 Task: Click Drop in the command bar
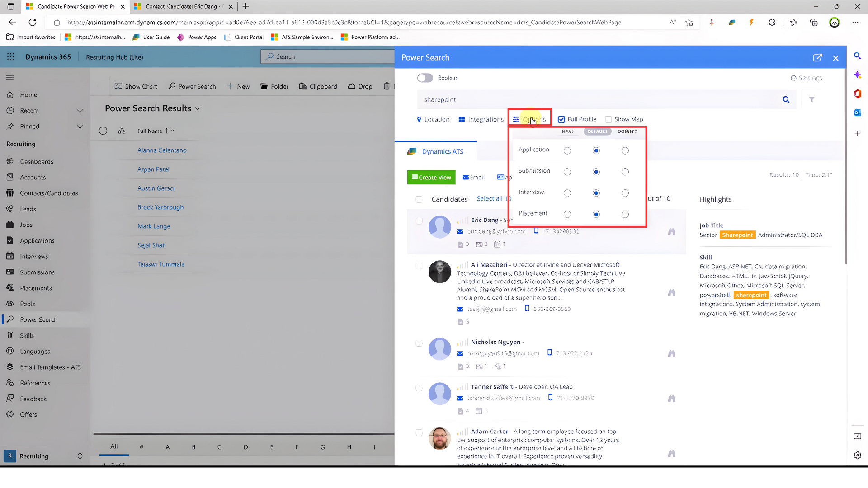click(x=360, y=86)
